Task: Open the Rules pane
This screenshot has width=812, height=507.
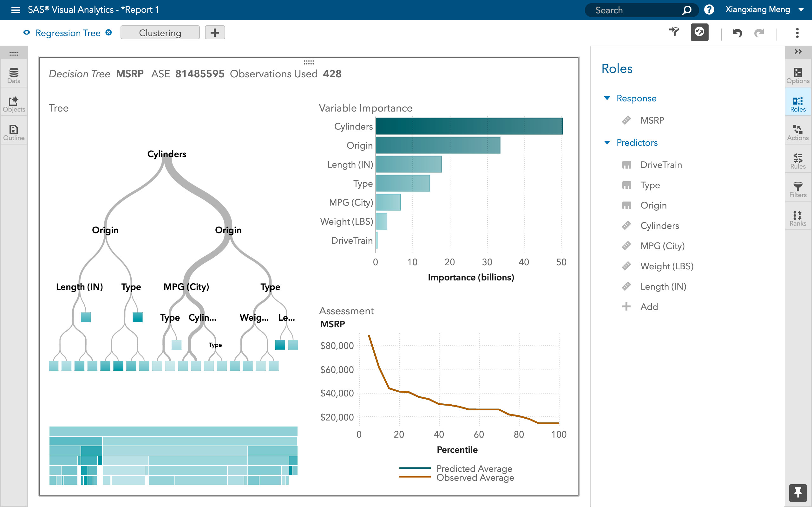Action: click(798, 160)
